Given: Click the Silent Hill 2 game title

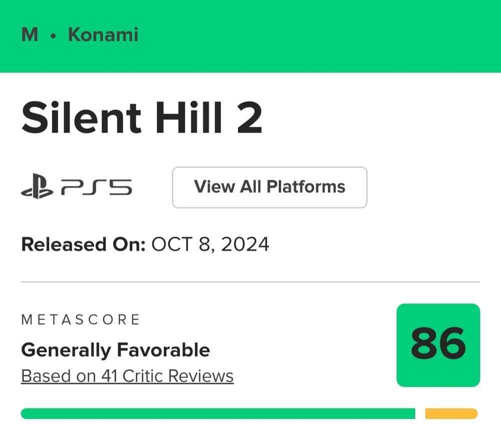Looking at the screenshot, I should (141, 118).
